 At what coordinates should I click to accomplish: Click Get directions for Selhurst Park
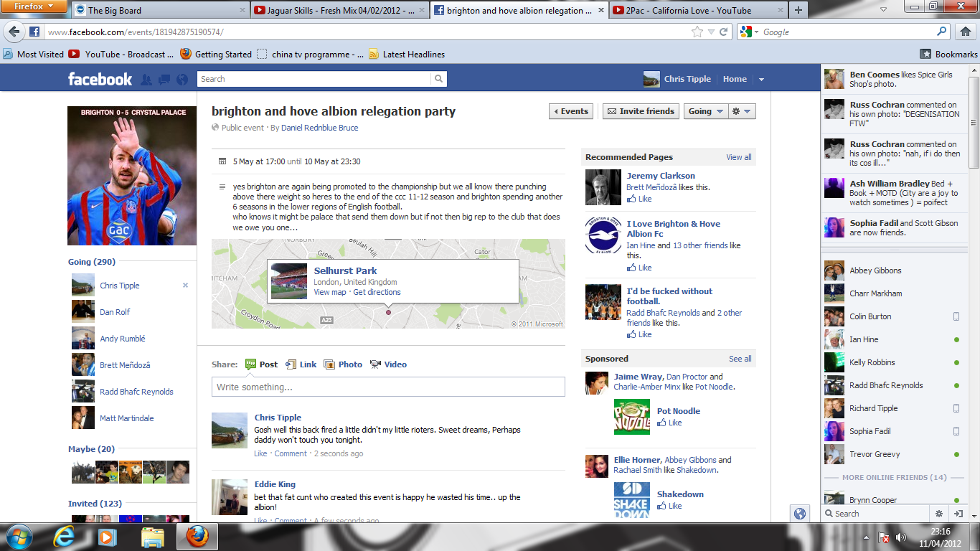pos(377,292)
